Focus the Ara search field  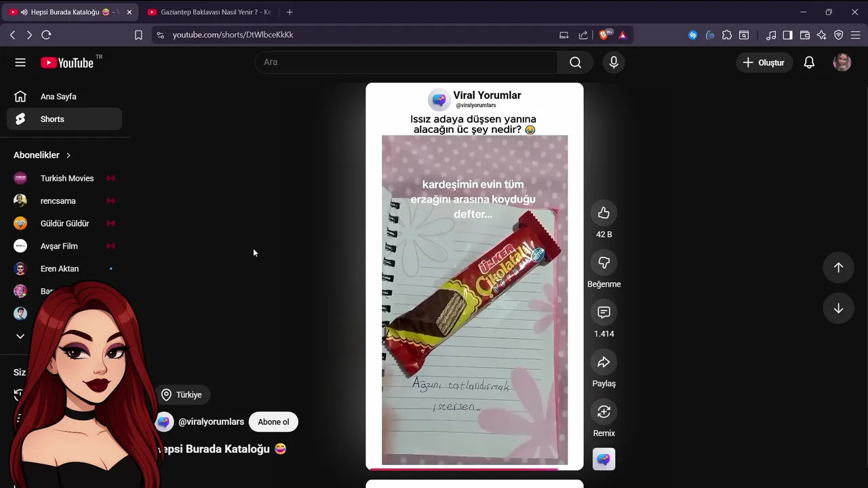(406, 62)
